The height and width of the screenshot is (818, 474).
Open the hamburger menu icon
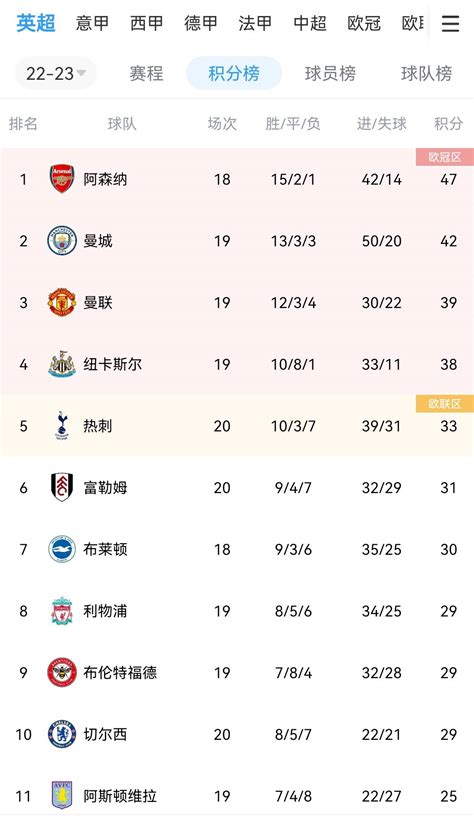coord(450,23)
